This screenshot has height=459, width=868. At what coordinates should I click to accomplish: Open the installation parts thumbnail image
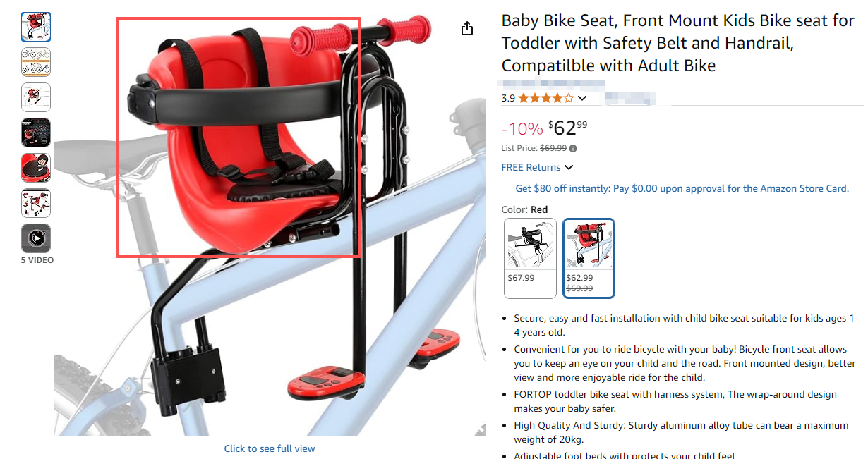36,203
